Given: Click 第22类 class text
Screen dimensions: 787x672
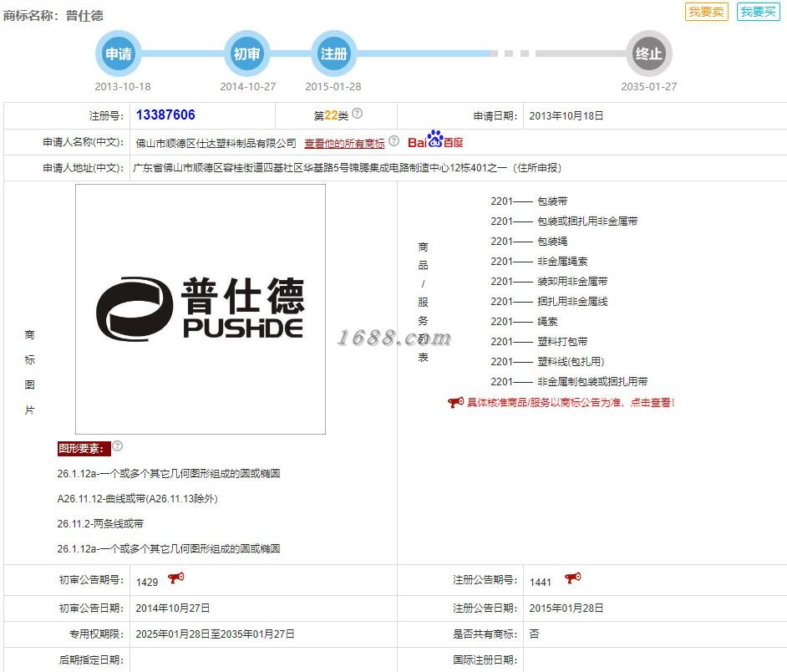Looking at the screenshot, I should (332, 115).
